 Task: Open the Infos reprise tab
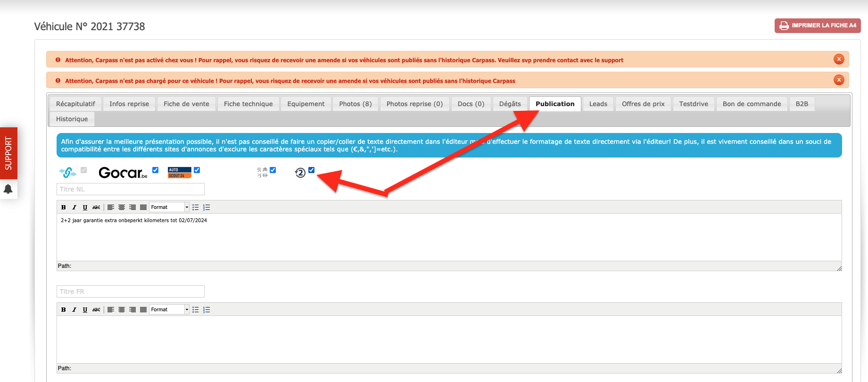point(129,104)
